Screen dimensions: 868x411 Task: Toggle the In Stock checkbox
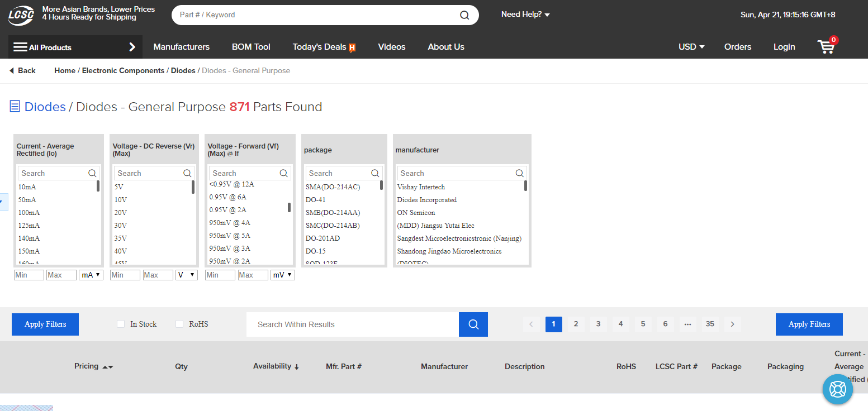coord(121,324)
